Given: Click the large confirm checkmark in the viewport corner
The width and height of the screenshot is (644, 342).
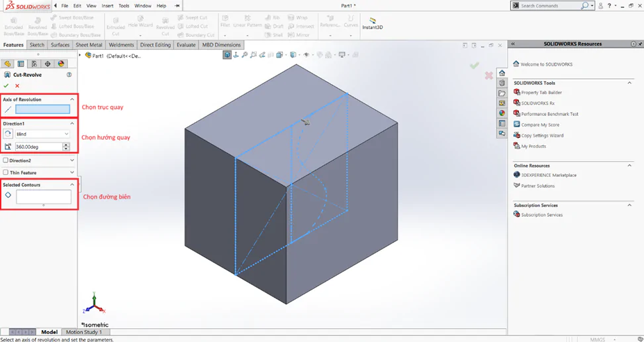Looking at the screenshot, I should (475, 66).
